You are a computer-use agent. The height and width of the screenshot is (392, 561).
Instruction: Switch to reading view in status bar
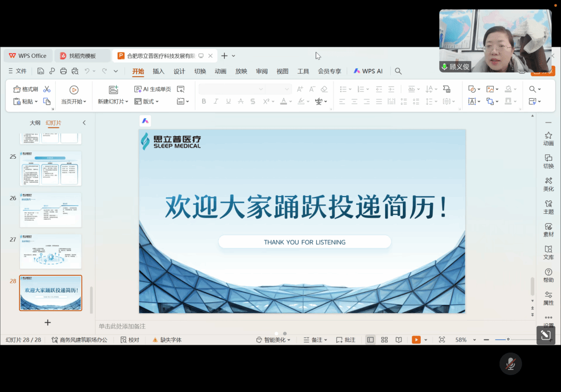(399, 340)
